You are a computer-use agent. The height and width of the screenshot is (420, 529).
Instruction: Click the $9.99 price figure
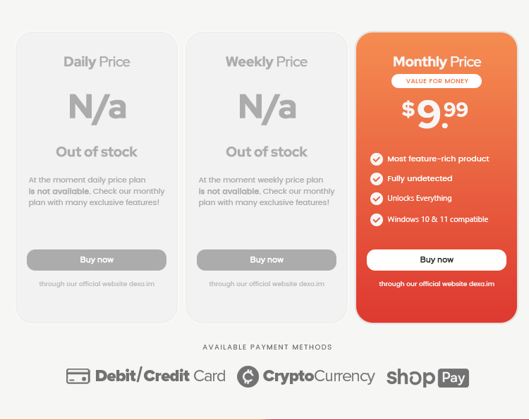coord(434,114)
